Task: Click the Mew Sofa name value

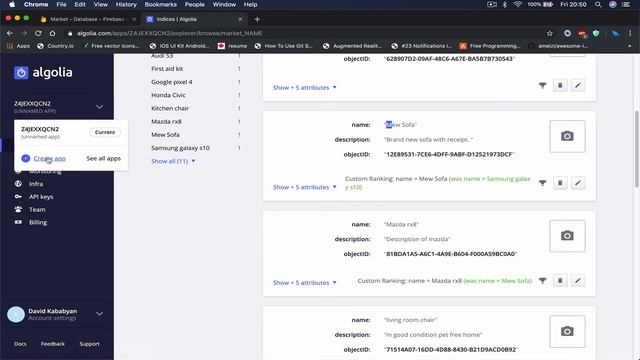Action: click(400, 124)
